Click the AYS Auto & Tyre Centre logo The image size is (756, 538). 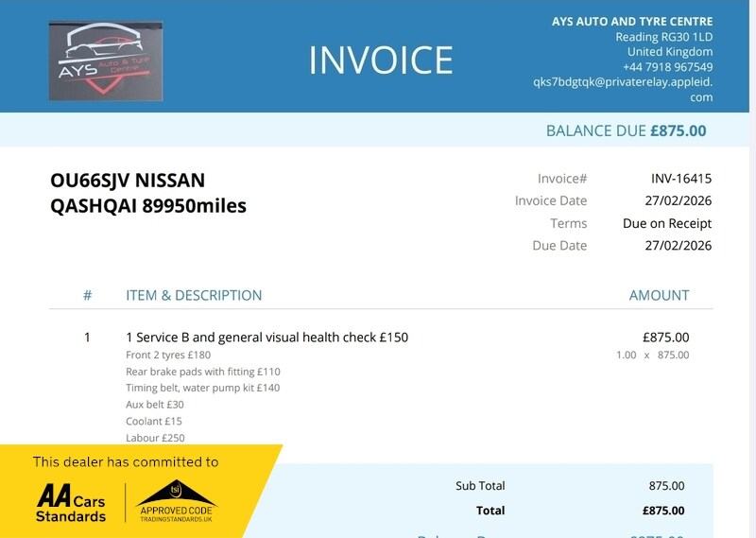(106, 61)
